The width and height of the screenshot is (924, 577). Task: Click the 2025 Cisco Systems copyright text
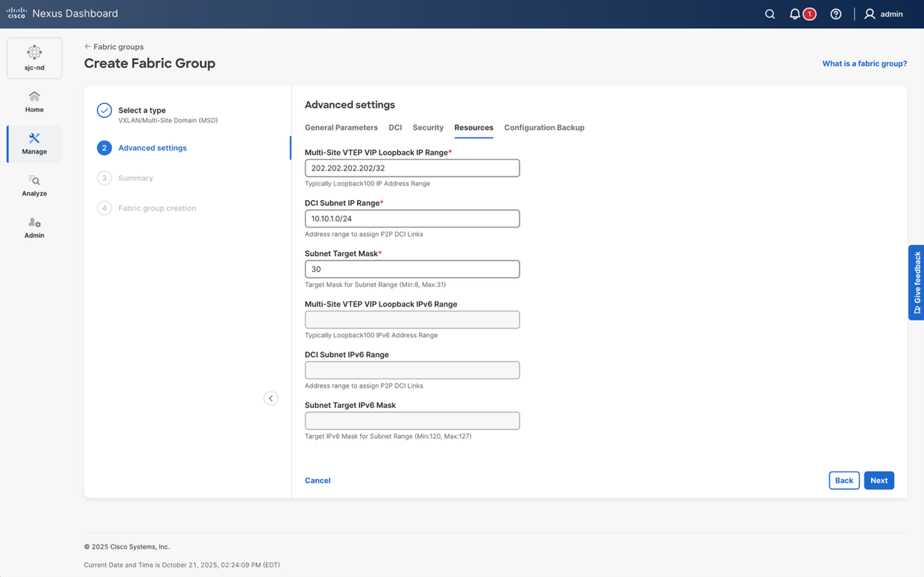(127, 547)
